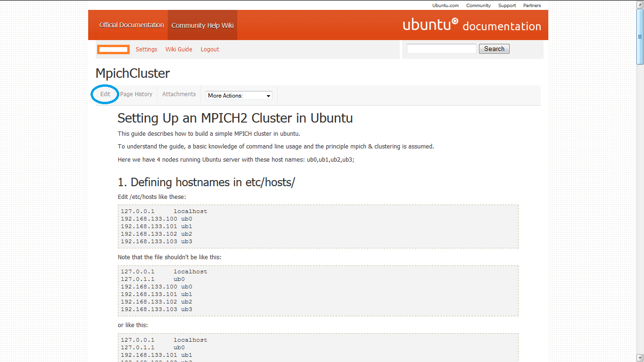
Task: Click '127.0.1.1 ub0' in second code block
Action: tap(153, 279)
